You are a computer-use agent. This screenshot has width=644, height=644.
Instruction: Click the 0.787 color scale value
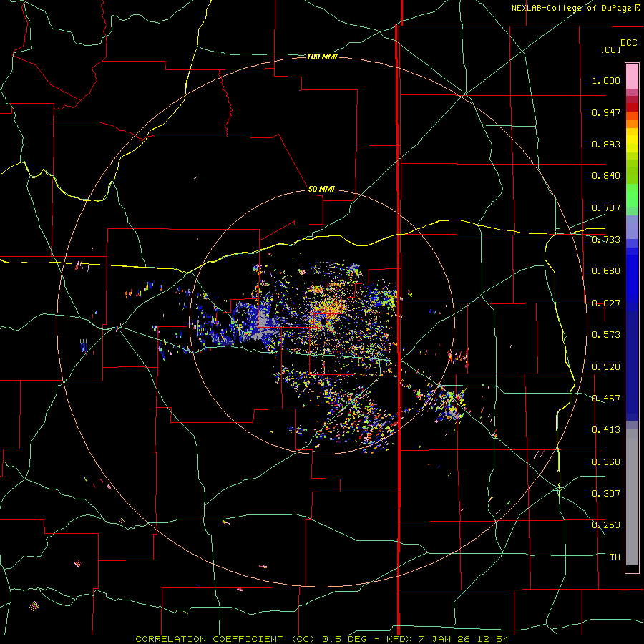[x=606, y=208]
